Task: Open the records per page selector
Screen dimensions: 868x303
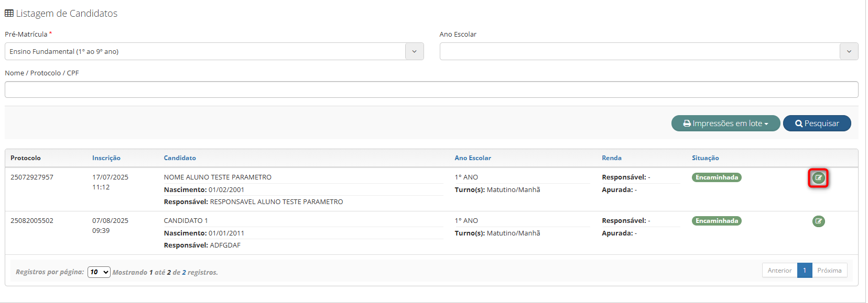Action: (99, 272)
